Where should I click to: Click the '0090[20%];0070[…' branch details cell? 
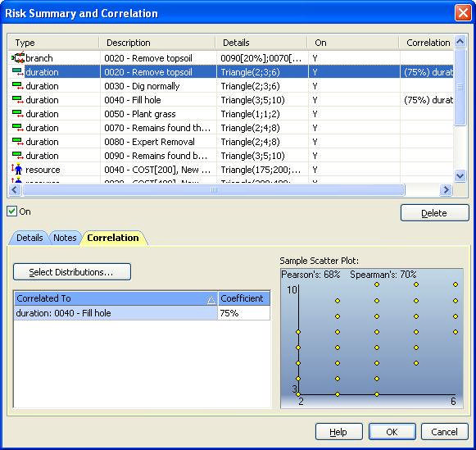(261, 58)
